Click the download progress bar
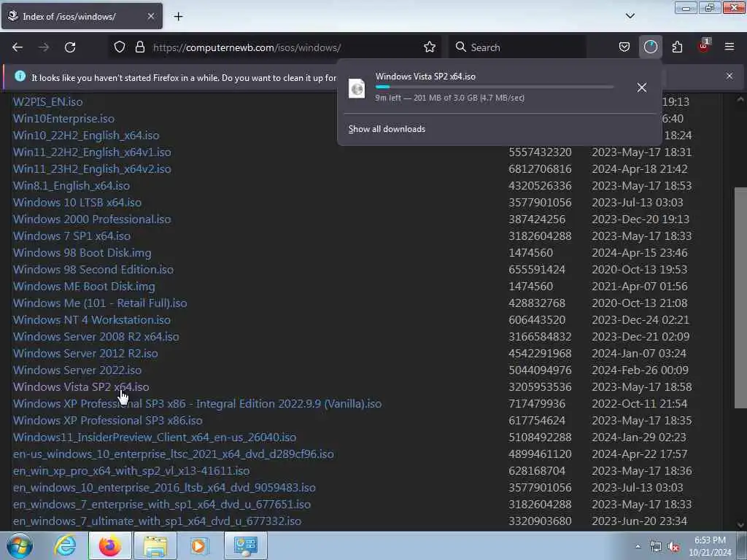747x560 pixels. (x=494, y=87)
